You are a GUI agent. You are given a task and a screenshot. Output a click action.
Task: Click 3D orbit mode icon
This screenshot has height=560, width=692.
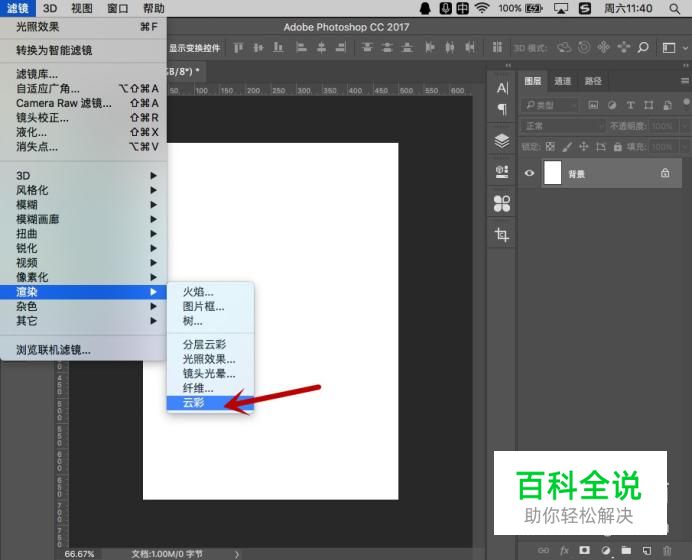coord(564,47)
